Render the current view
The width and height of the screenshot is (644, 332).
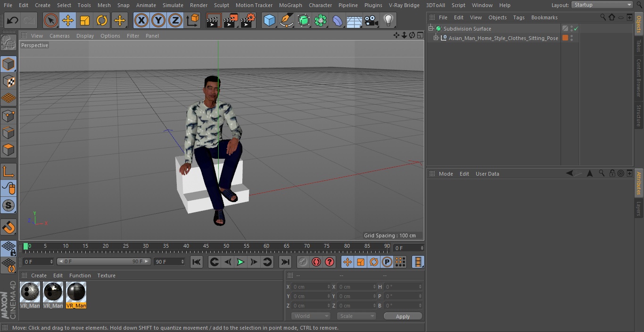214,21
